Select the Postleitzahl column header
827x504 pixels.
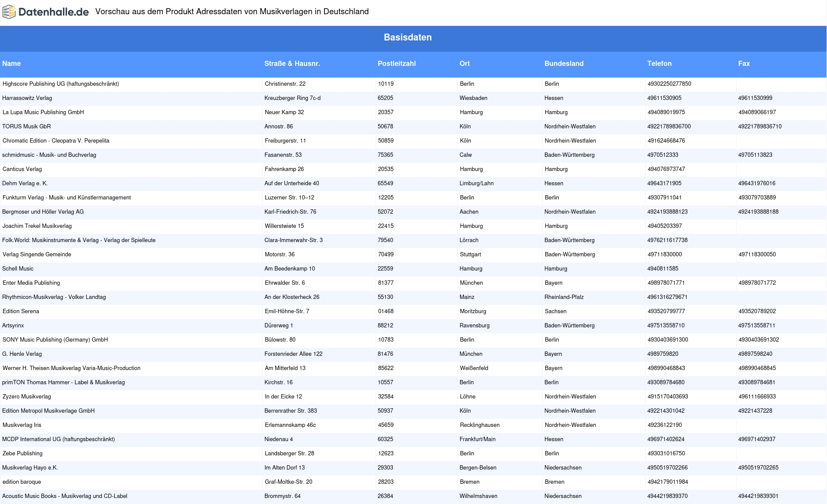tap(396, 63)
